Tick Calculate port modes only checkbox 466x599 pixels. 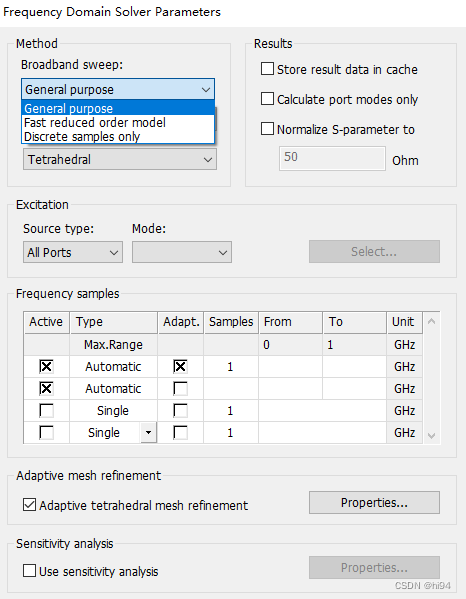tap(267, 99)
